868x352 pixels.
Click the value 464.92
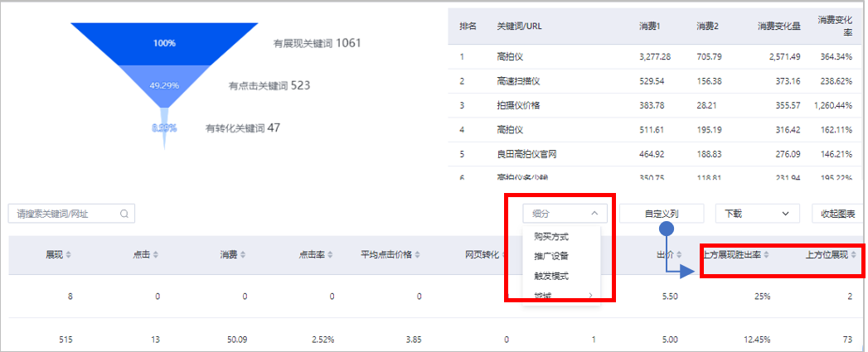coord(650,154)
